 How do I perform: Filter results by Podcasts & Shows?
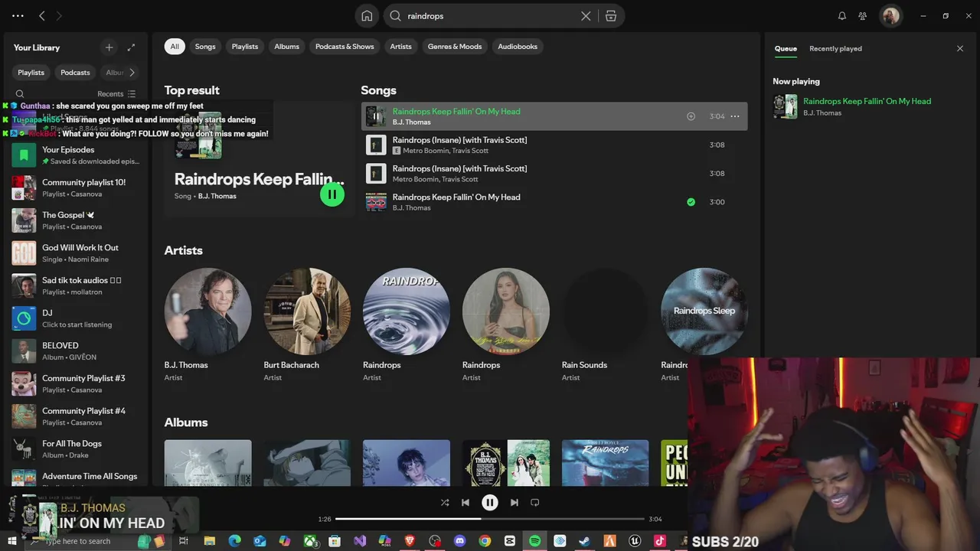tap(345, 47)
